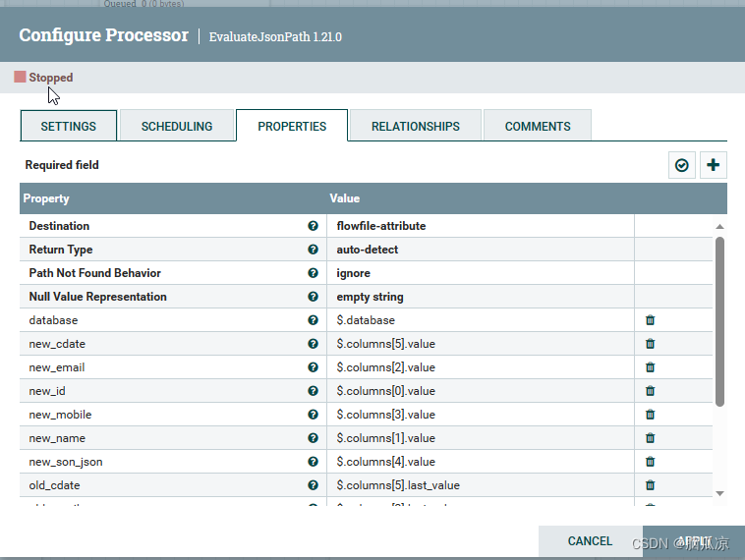Click the verify properties checkmark icon
Image resolution: width=745 pixels, height=560 pixels.
coord(681,165)
